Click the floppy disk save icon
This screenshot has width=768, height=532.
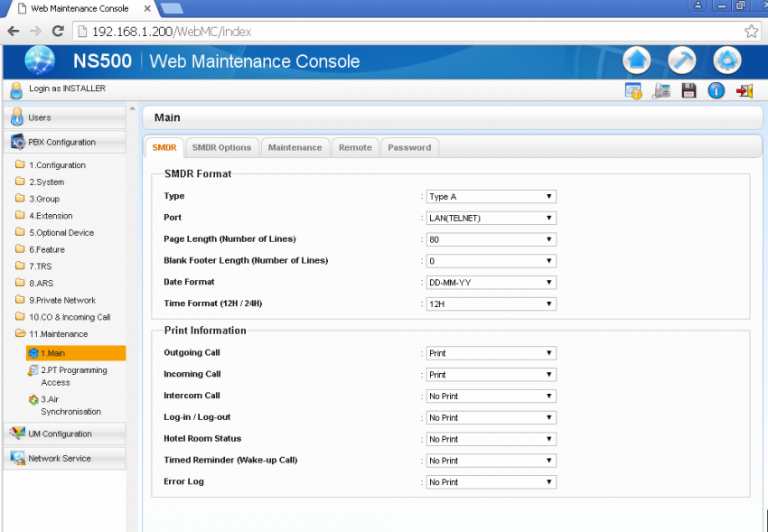[x=688, y=90]
